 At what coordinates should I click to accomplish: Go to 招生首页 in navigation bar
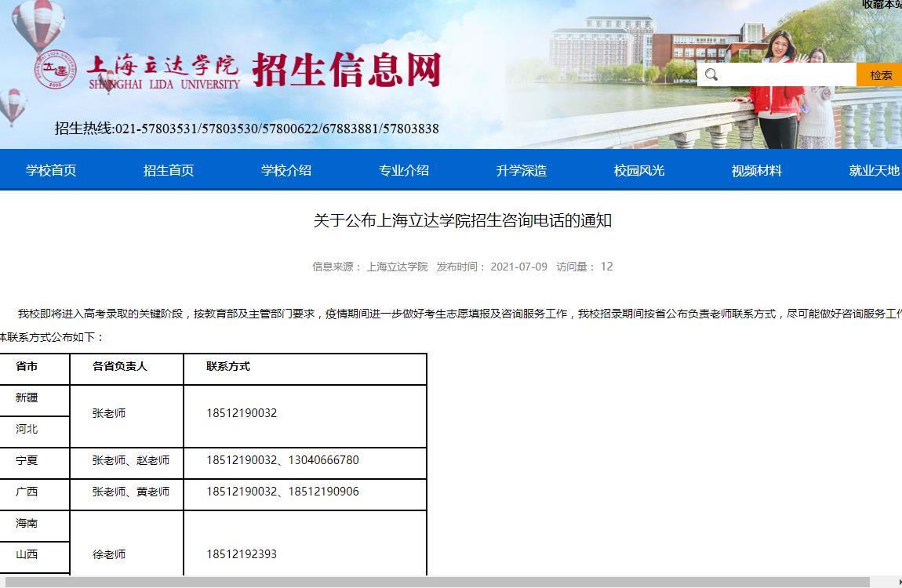[x=169, y=170]
